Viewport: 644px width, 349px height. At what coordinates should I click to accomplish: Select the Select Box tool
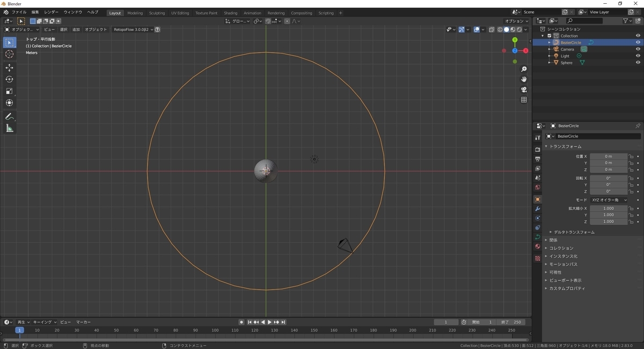(x=9, y=42)
